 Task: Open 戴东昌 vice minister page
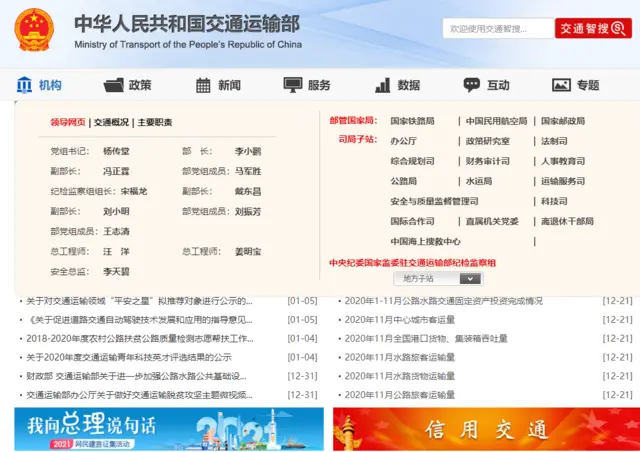tap(248, 191)
